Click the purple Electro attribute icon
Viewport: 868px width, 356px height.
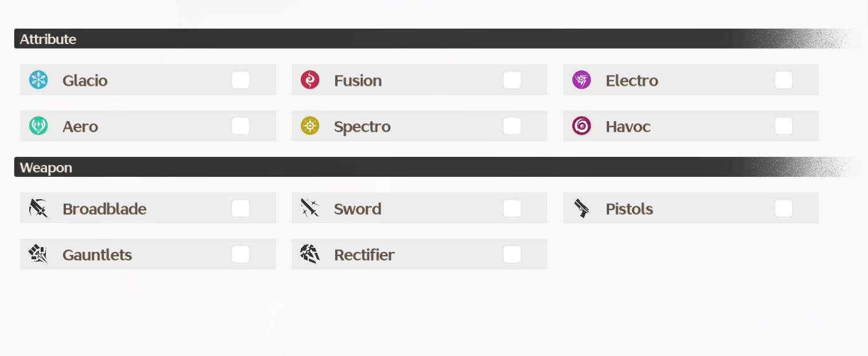pyautogui.click(x=582, y=80)
